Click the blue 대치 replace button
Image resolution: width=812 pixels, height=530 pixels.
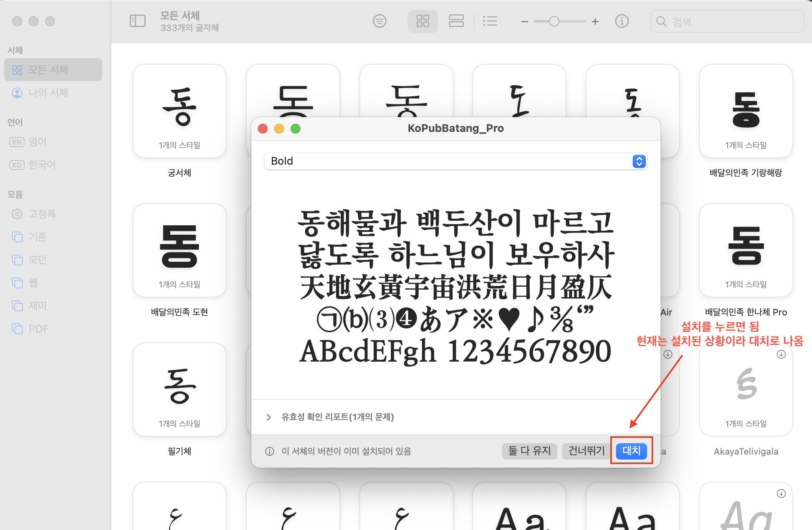pos(631,451)
